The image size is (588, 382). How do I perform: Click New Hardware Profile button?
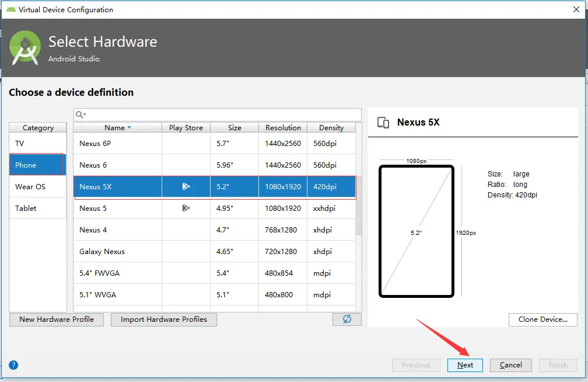click(x=57, y=320)
